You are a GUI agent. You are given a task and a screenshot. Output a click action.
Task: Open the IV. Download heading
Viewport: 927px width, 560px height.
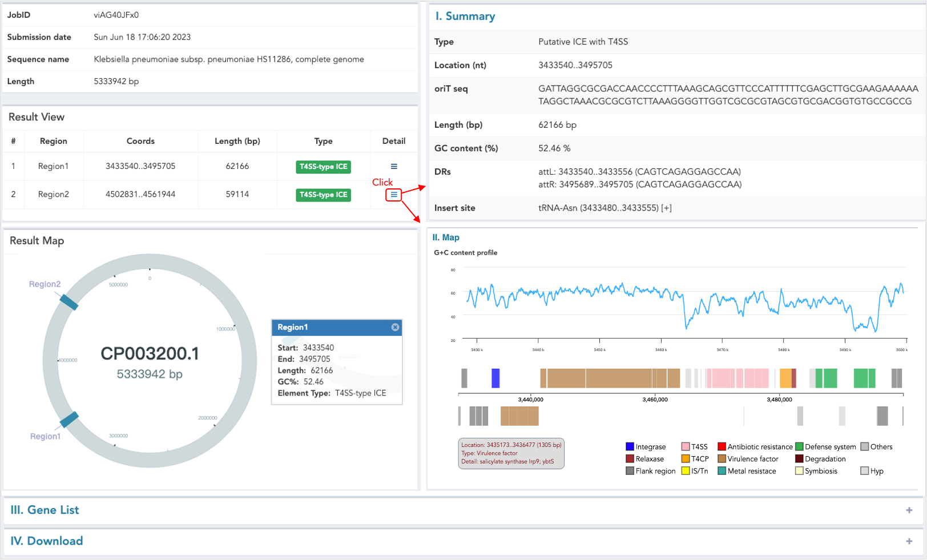coord(46,541)
